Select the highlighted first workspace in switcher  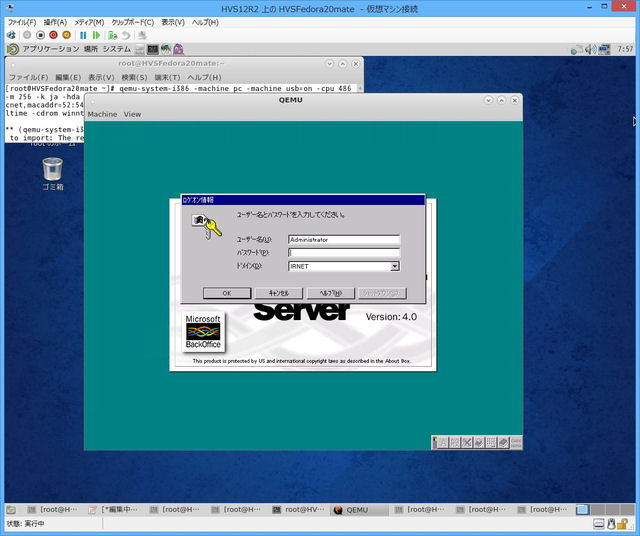coord(582,509)
